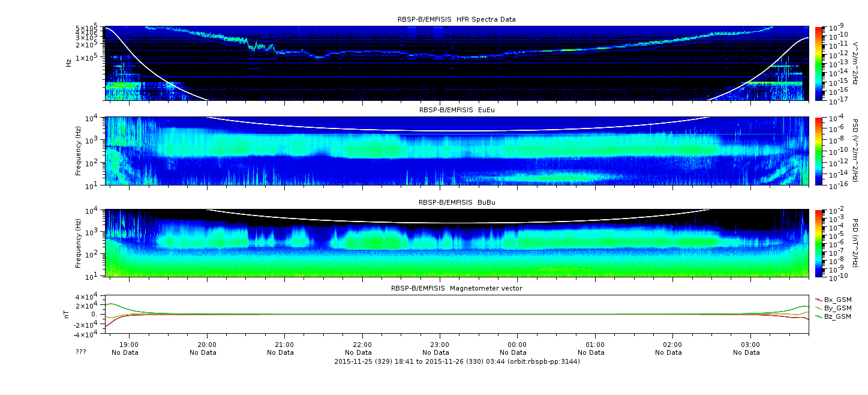Screen dimensions: 868x395
Task: Click the Hz axis label of HFR plot
Action: pos(68,62)
